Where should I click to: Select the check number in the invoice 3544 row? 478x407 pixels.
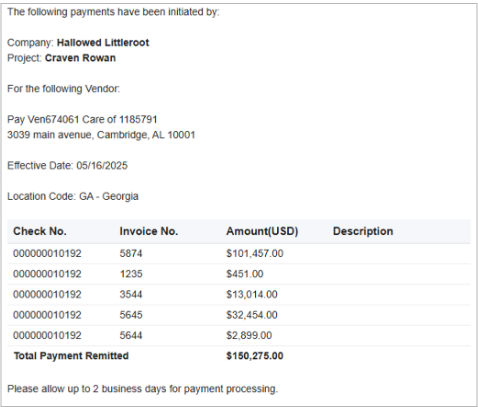(47, 295)
